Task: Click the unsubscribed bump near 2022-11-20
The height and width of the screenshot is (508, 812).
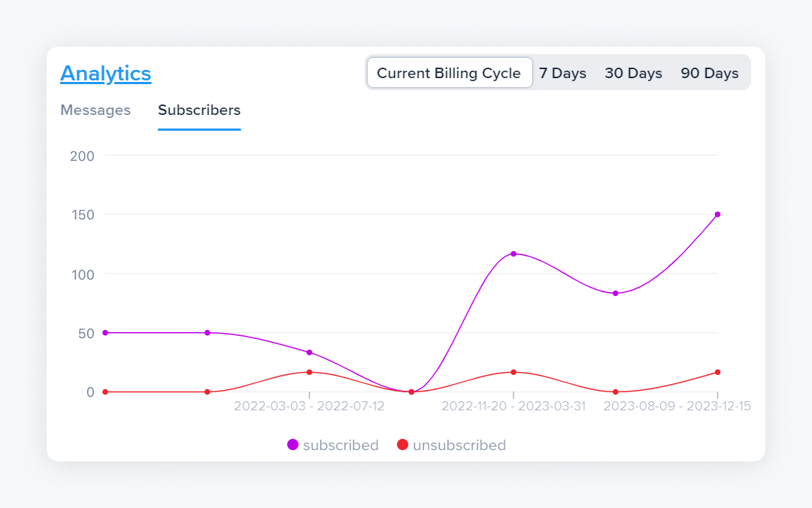Action: click(x=514, y=371)
